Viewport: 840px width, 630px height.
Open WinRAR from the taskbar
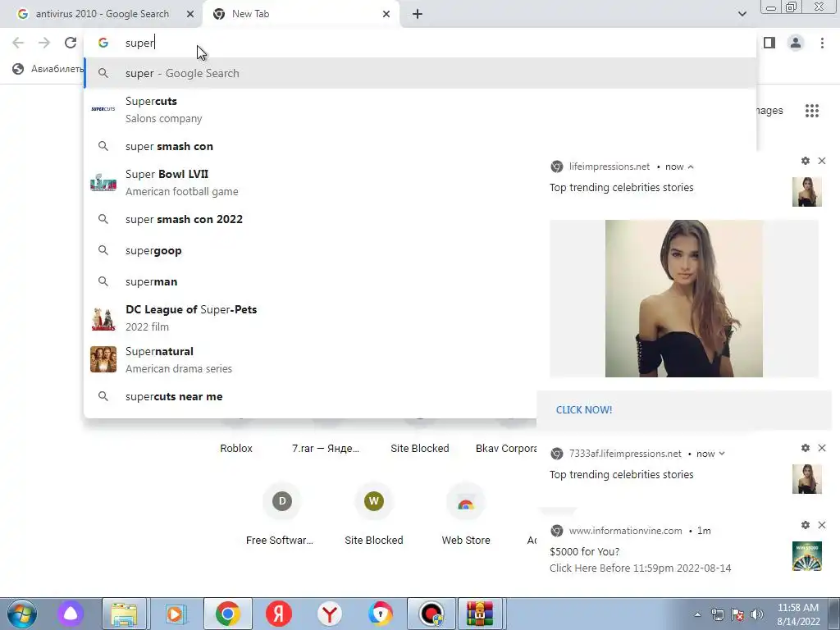[479, 614]
